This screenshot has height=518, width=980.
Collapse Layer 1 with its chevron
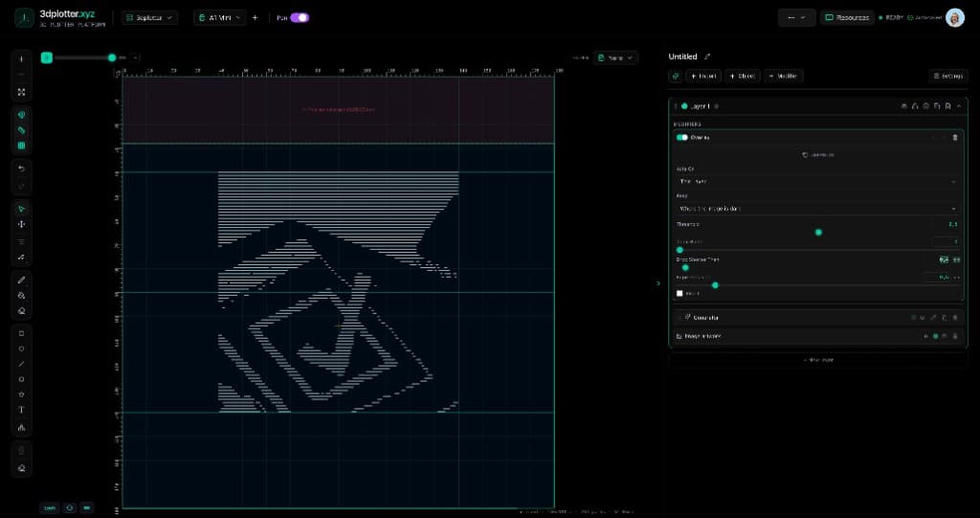click(x=959, y=106)
